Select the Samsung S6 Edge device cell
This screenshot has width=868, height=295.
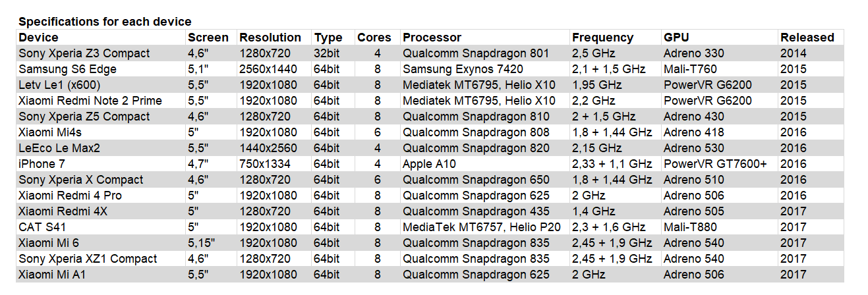point(101,69)
